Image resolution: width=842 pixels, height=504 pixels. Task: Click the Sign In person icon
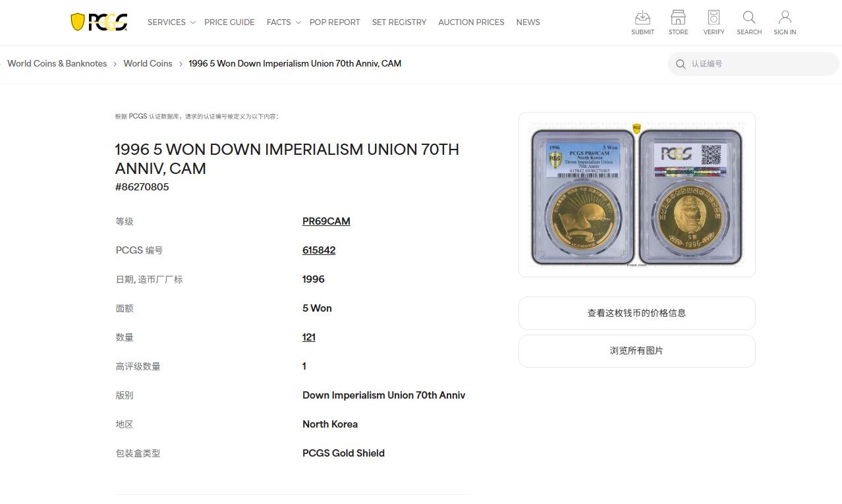coord(785,17)
